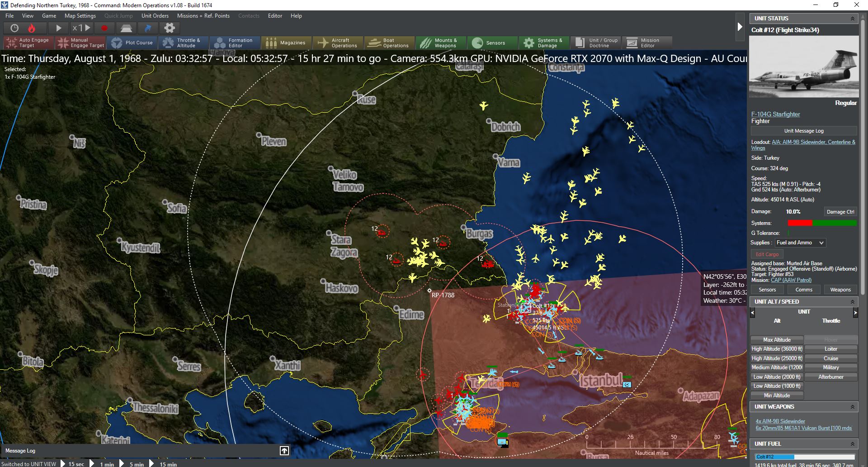
Task: Click the map layers icon
Action: click(x=126, y=28)
